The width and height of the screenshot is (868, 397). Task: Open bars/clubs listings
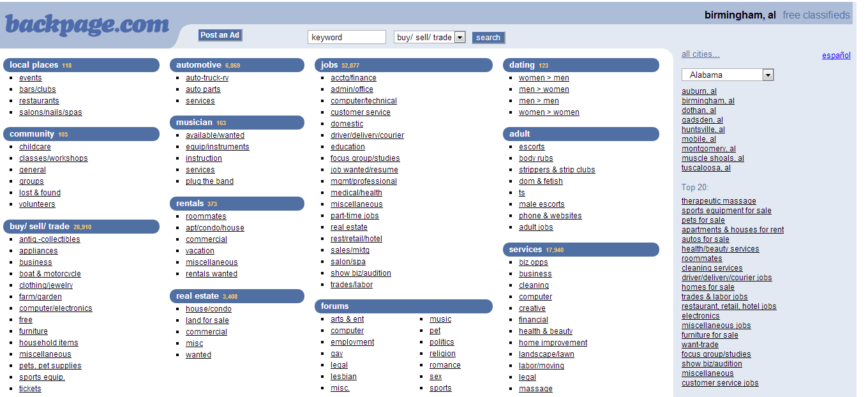point(38,89)
